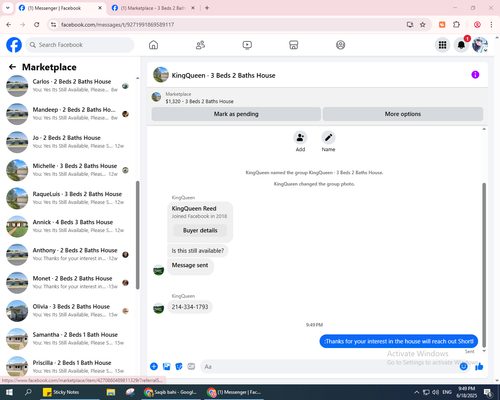Bookmark this page with the star icon

[423, 25]
